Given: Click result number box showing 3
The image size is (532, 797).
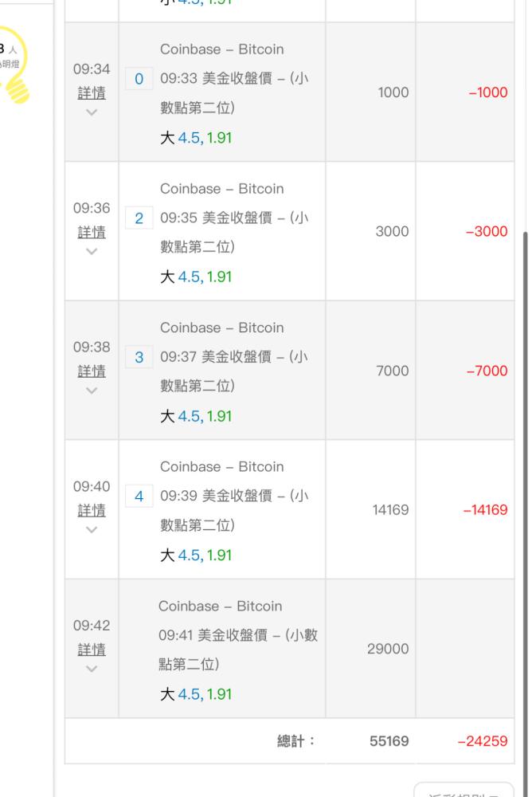Looking at the screenshot, I should [139, 357].
